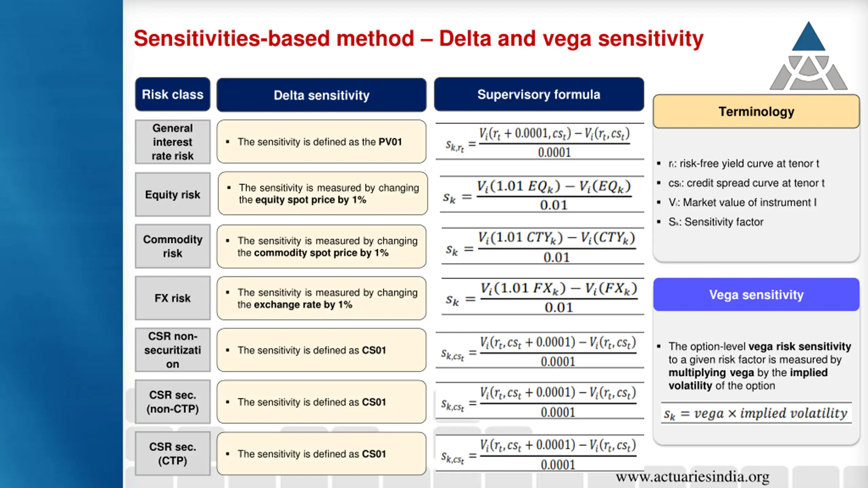Select the General interest rate risk cell
The image size is (868, 488).
point(173,142)
